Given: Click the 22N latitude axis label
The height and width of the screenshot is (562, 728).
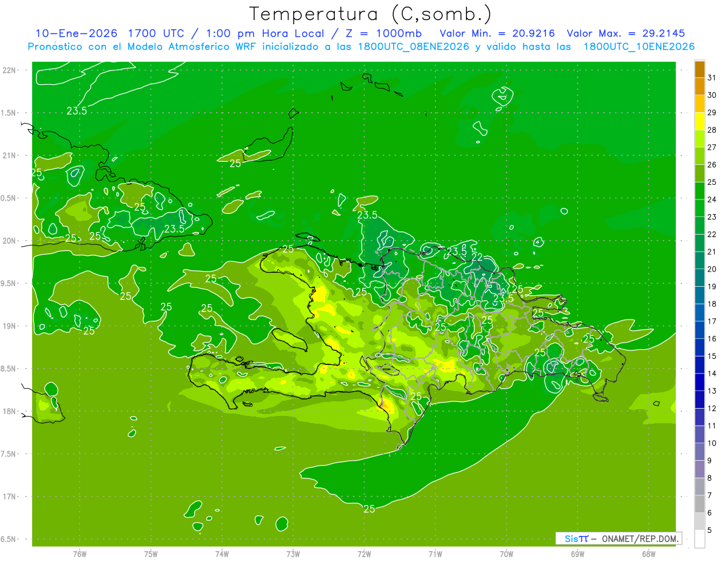Looking at the screenshot, I should coord(8,70).
